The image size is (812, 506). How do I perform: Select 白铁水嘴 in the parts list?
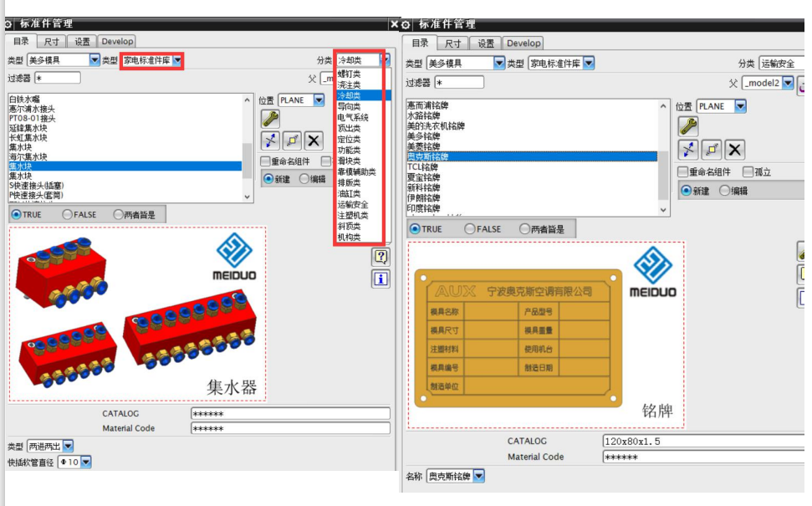pyautogui.click(x=24, y=99)
